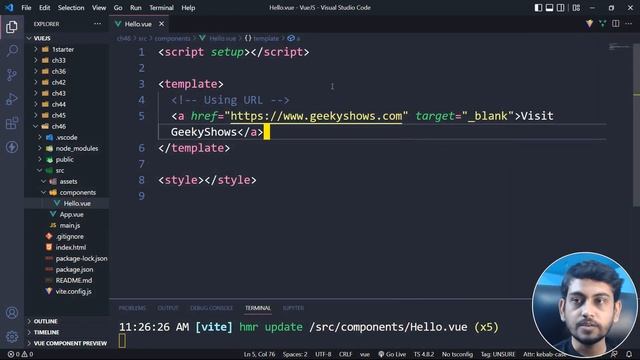Open the Extensions view icon
The width and height of the screenshot is (640, 360).
12,123
